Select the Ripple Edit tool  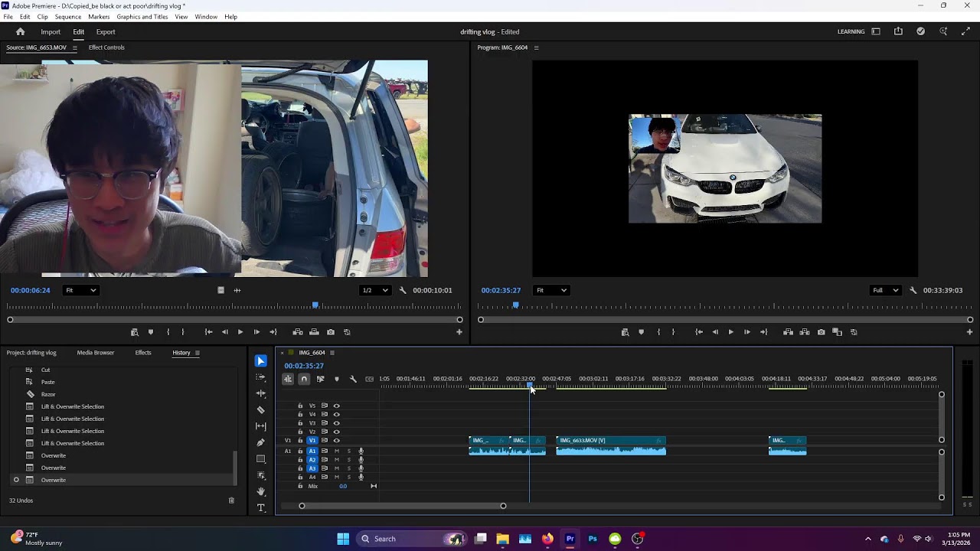[261, 393]
